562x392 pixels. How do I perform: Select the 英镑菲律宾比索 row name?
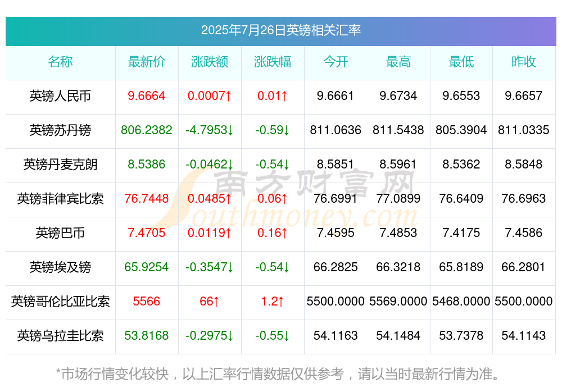click(60, 198)
